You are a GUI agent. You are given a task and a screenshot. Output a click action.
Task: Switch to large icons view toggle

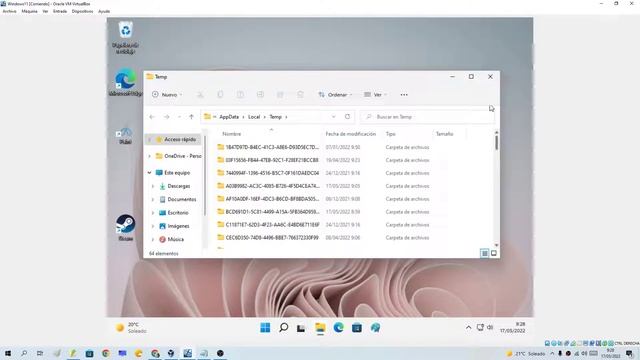point(493,253)
